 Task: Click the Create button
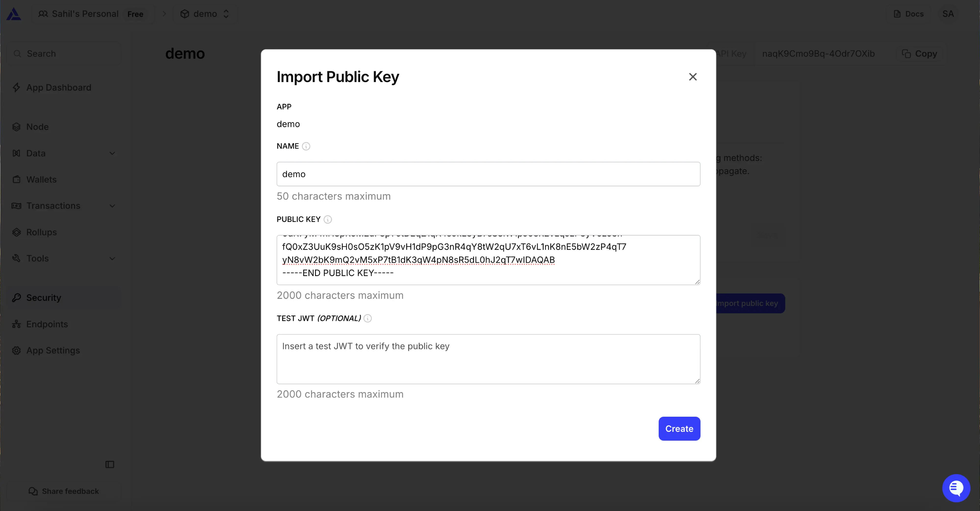pyautogui.click(x=679, y=429)
